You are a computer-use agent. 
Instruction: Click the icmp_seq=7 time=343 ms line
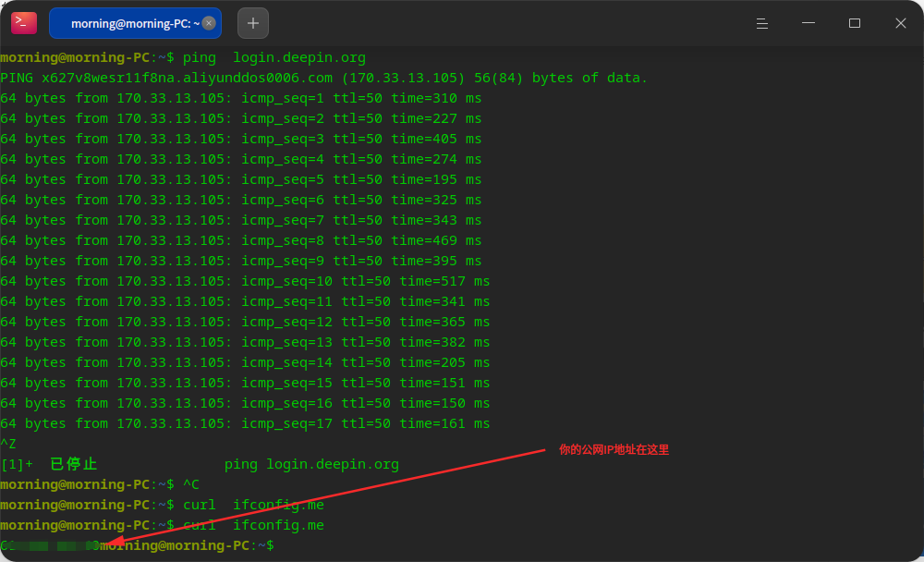[x=240, y=221]
